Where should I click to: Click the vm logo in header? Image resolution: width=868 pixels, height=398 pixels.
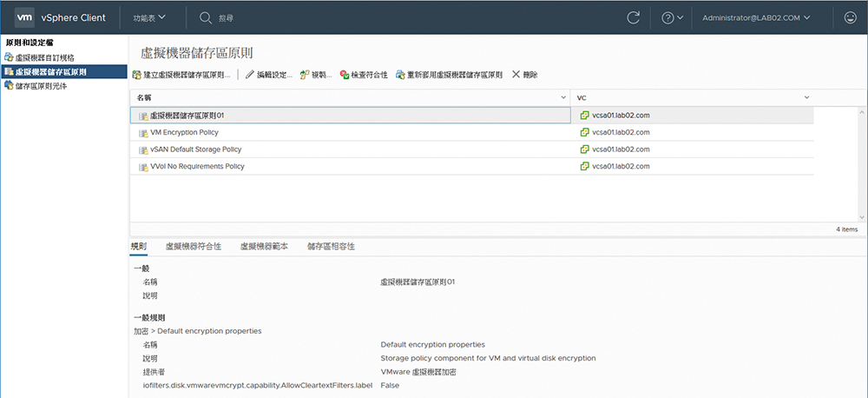click(x=24, y=17)
